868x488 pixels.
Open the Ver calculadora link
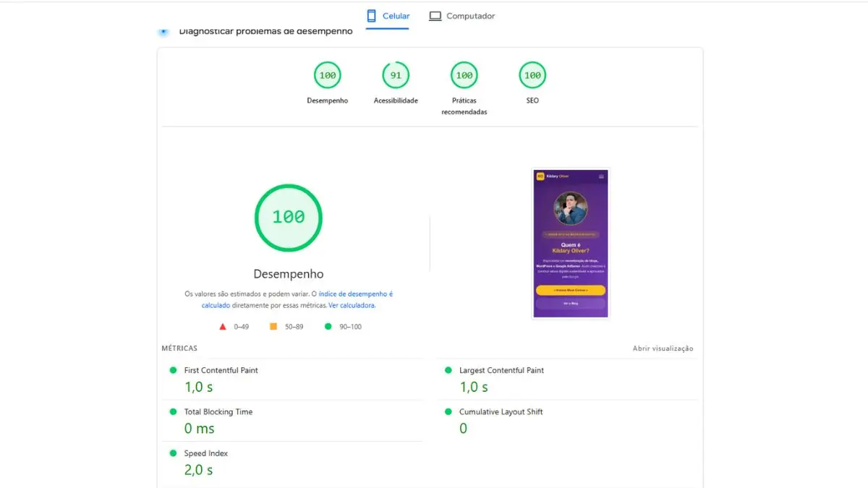352,306
